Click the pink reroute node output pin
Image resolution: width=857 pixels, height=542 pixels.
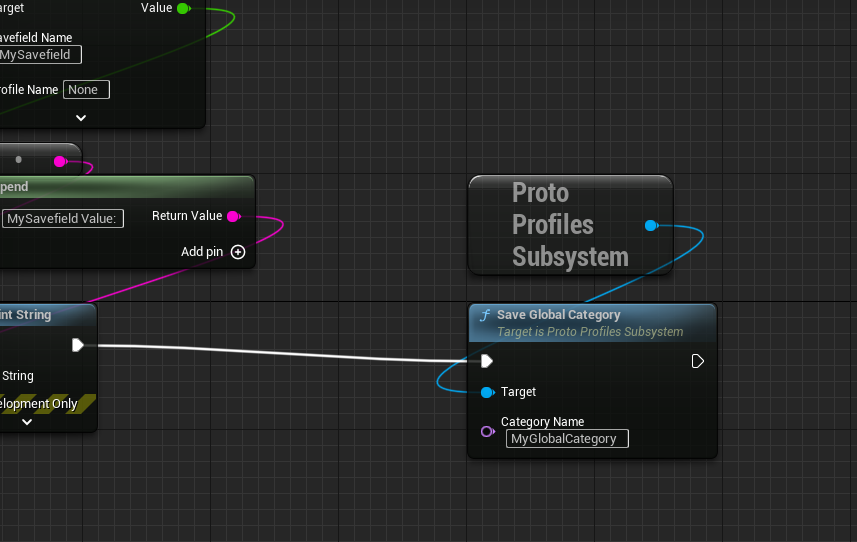60,161
